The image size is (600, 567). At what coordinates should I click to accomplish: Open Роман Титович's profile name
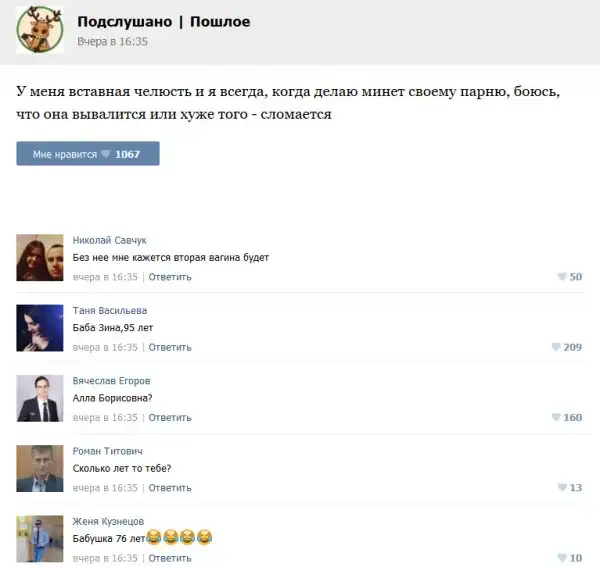pos(108,451)
